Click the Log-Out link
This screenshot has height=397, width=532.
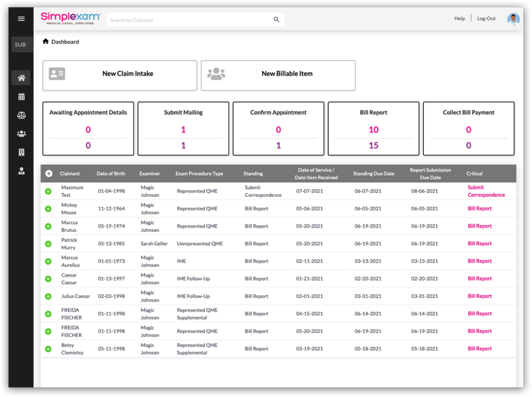[x=486, y=19]
